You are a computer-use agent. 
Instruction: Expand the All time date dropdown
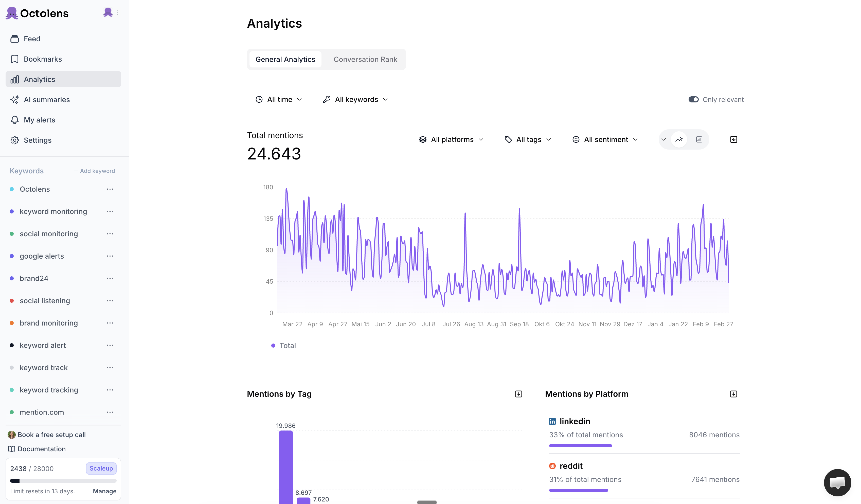pos(279,99)
